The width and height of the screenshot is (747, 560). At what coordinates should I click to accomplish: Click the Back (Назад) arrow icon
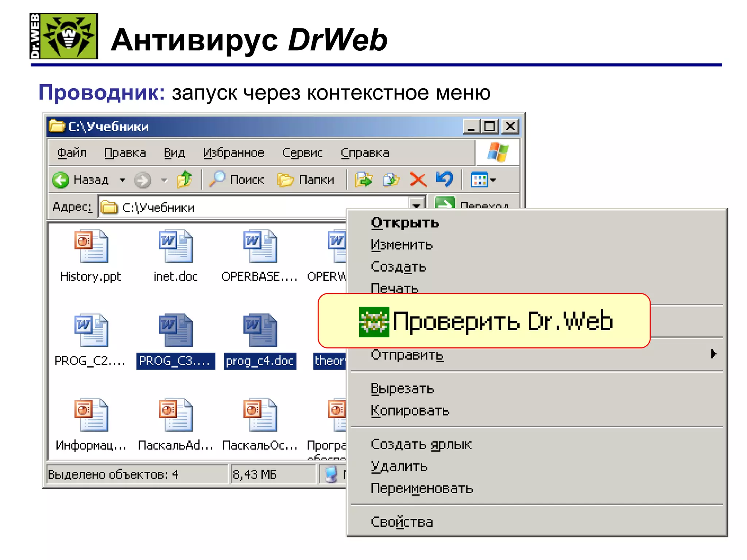(x=61, y=180)
